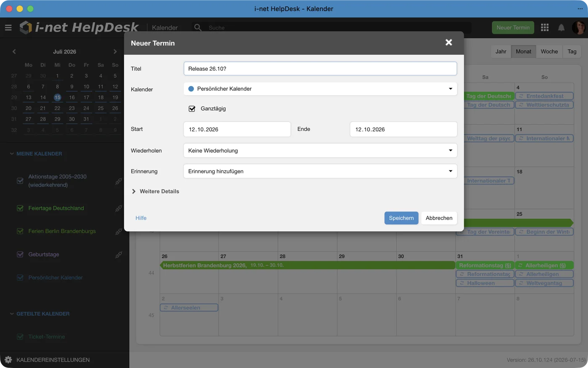588x368 pixels.
Task: Toggle Feiertage Deutschland calendar checkbox
Action: [x=20, y=208]
